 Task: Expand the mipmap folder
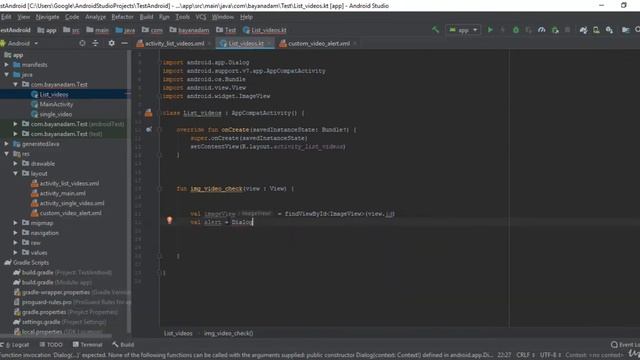click(16, 223)
